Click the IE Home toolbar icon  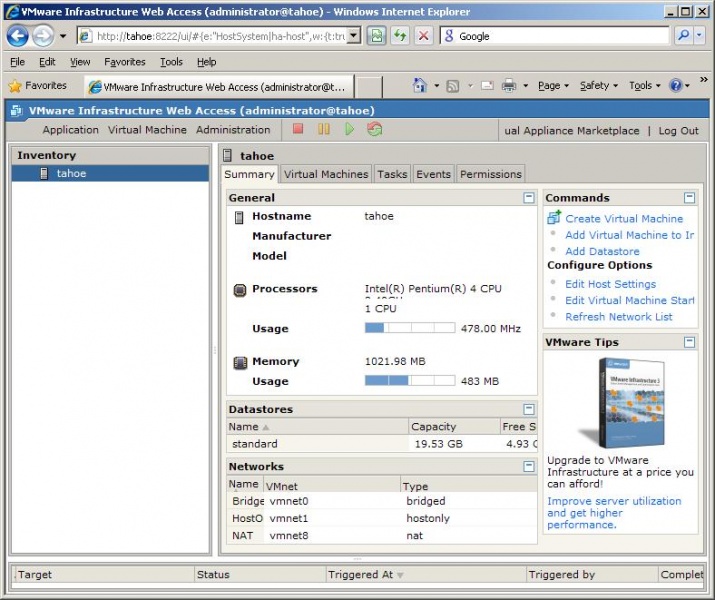(421, 86)
